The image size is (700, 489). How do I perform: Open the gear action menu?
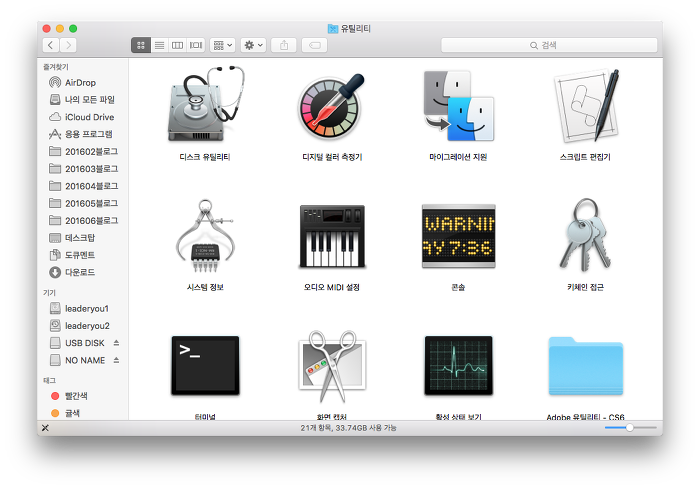pyautogui.click(x=254, y=45)
